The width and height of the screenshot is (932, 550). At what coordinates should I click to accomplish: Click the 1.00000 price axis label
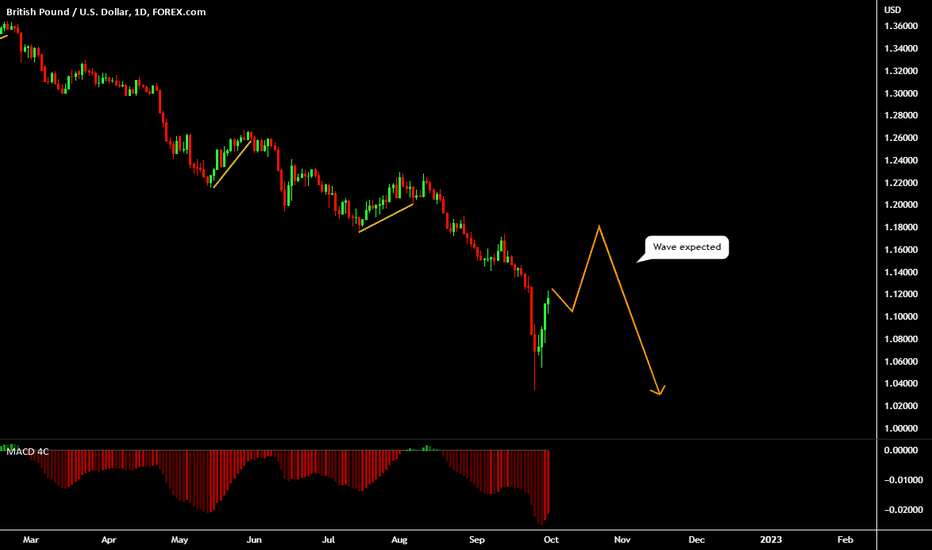click(x=900, y=429)
